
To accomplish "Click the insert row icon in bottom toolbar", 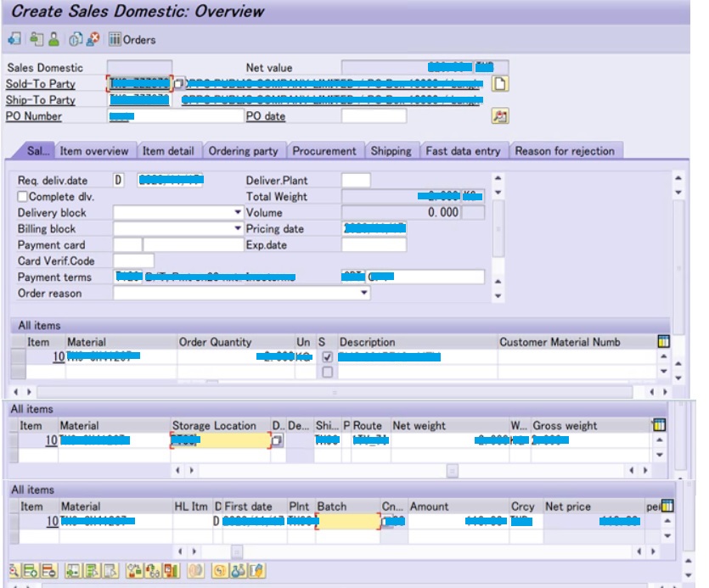I will click(x=31, y=570).
